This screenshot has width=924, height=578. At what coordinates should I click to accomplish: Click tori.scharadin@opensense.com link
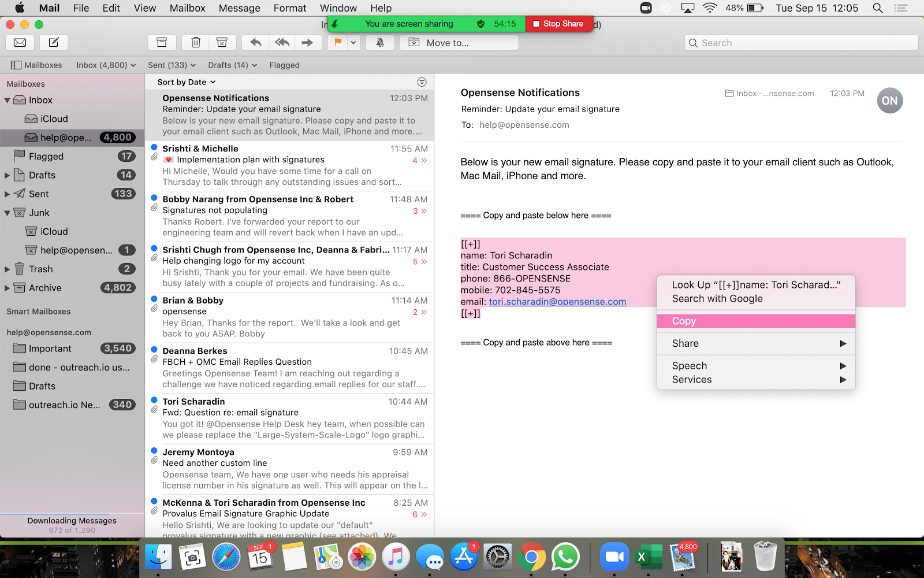click(x=557, y=302)
